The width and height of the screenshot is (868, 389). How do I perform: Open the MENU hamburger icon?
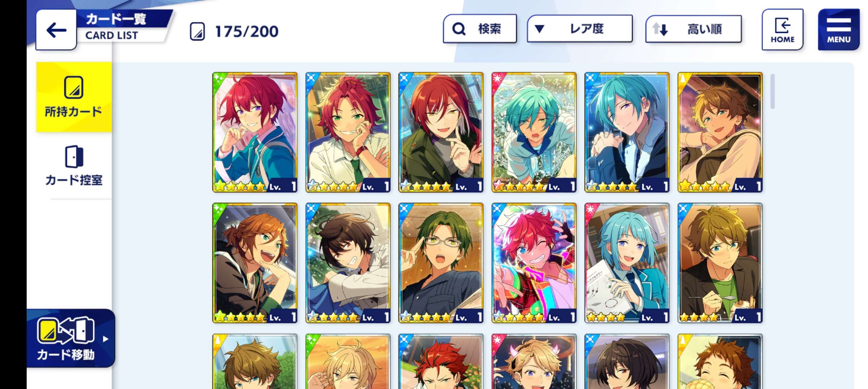tap(838, 30)
